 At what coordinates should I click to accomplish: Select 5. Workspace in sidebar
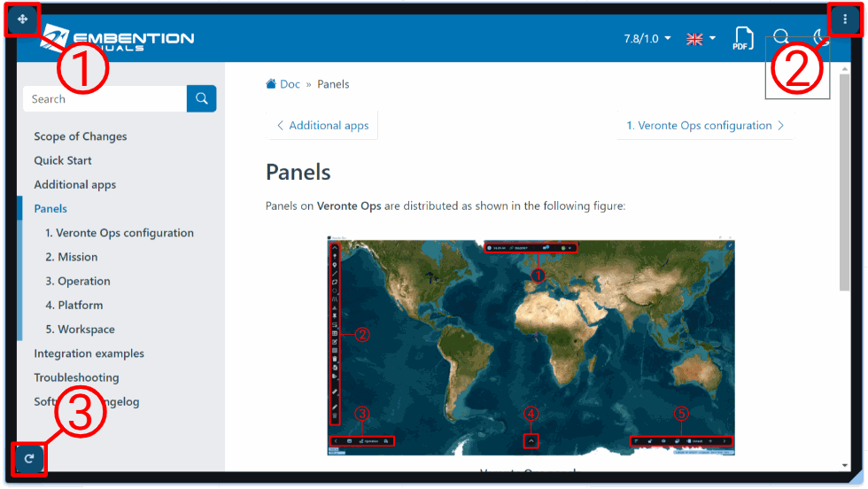(80, 330)
